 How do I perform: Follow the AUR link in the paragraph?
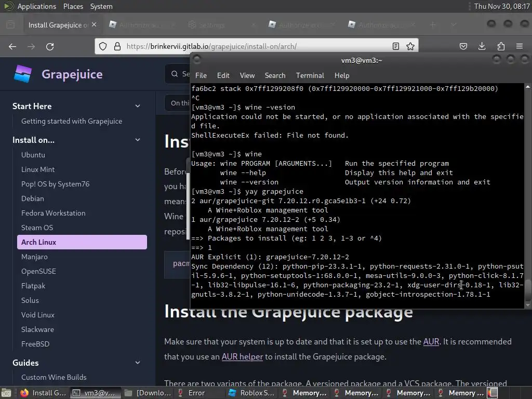(431, 342)
